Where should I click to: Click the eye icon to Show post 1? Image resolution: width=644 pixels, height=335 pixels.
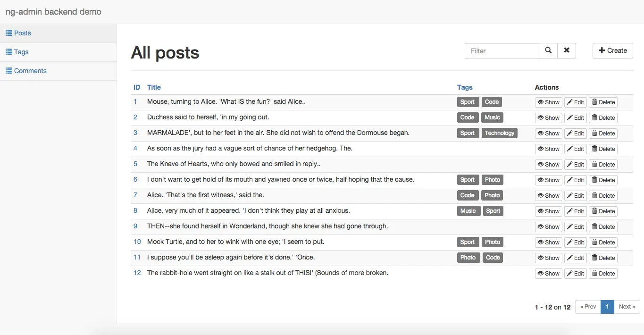[x=542, y=102]
